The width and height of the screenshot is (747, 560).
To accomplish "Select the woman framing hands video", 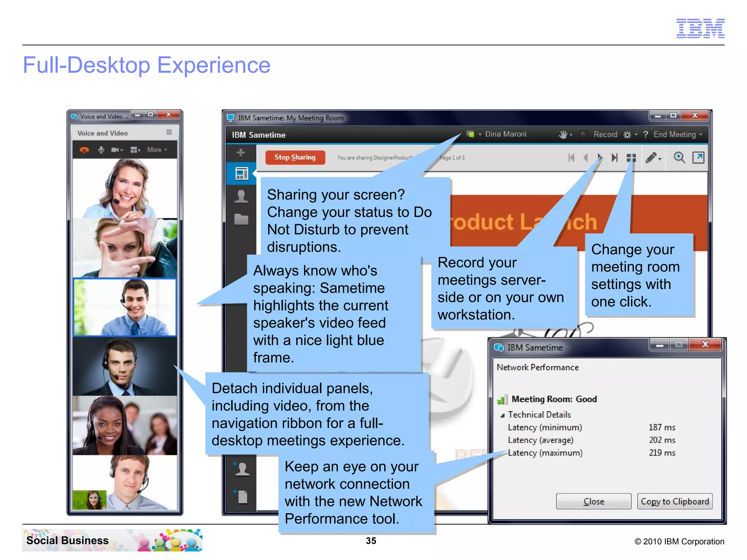I will [125, 248].
